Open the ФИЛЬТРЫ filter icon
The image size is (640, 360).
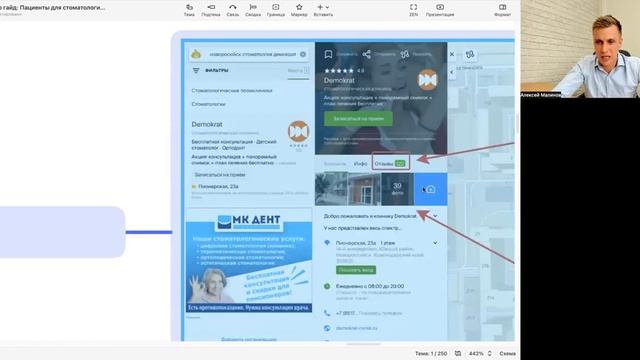(196, 71)
